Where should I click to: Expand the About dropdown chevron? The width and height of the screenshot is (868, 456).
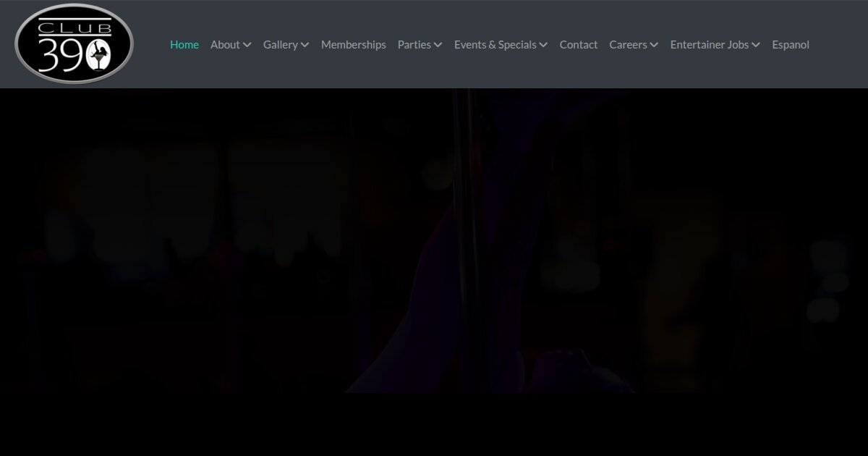[247, 45]
